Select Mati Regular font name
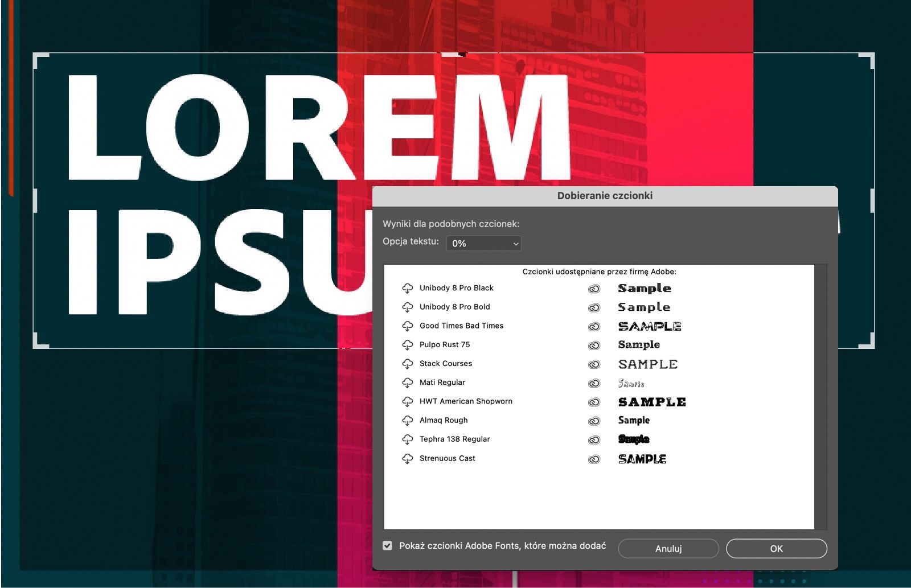This screenshot has width=911, height=588. (442, 383)
